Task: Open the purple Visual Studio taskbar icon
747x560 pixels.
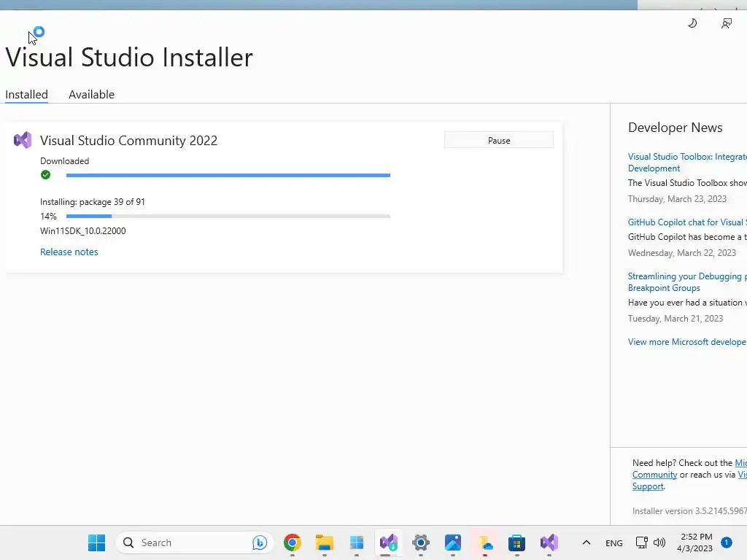Action: 549,542
